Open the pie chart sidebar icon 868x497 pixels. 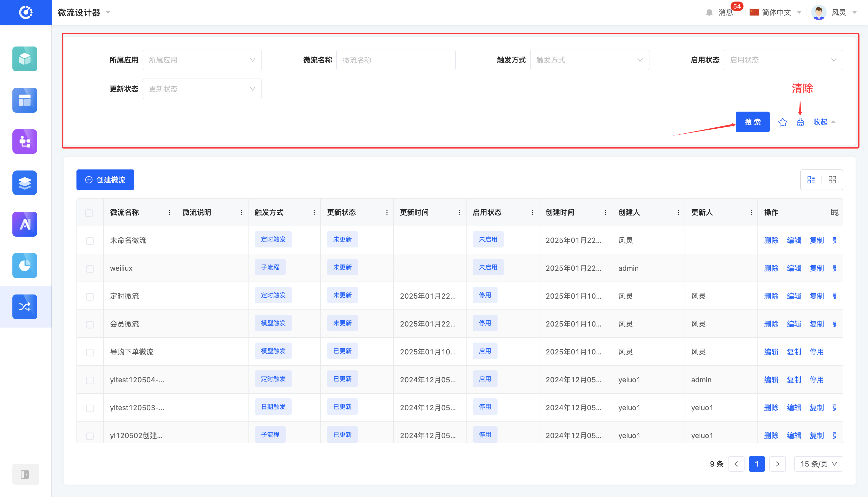[25, 265]
